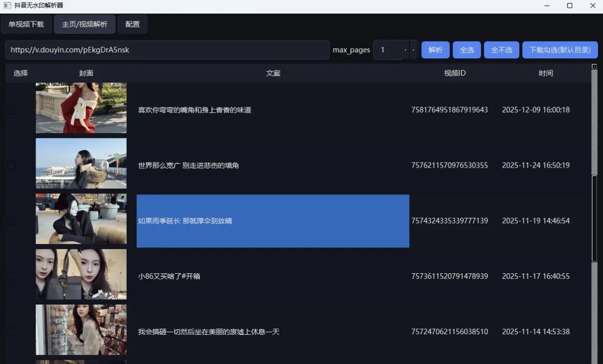The image size is (603, 364).
Task: Switch to the 配置 tab
Action: point(132,24)
